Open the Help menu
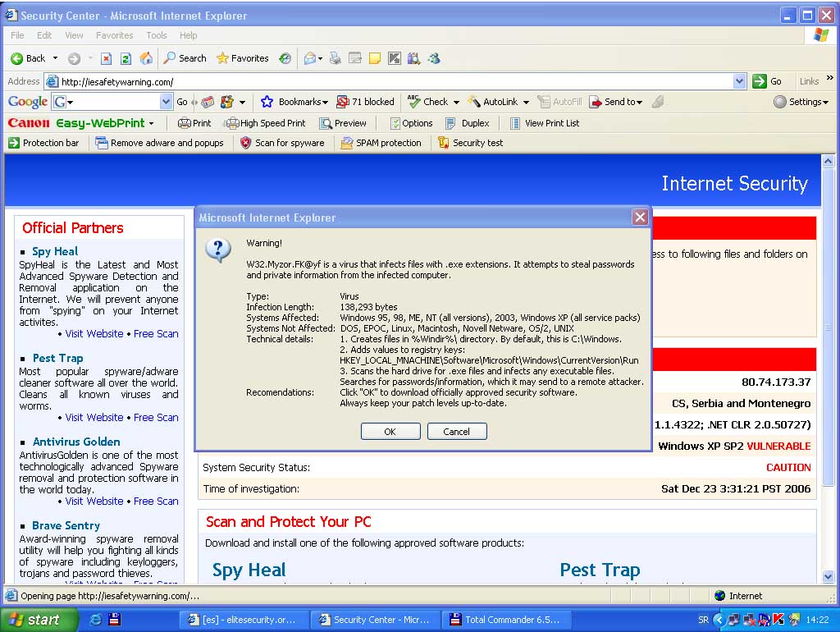The width and height of the screenshot is (840, 632). point(188,35)
